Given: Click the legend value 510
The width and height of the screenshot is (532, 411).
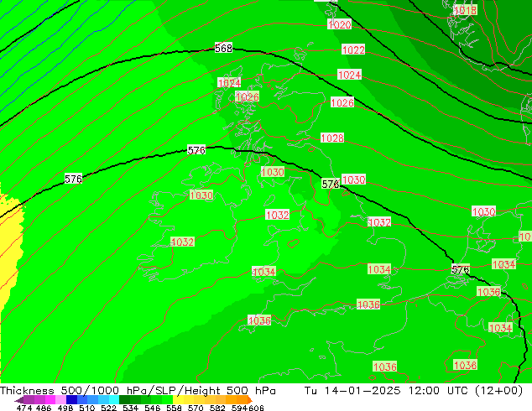Looking at the screenshot, I should coord(87,408).
